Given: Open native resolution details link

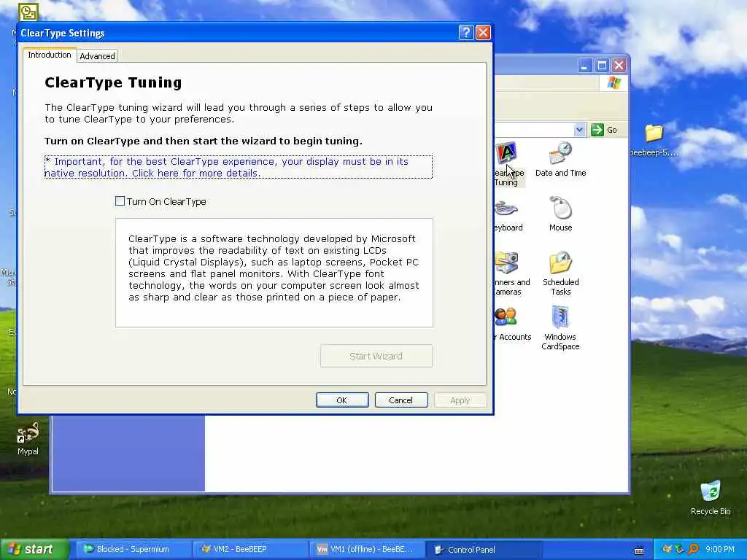Looking at the screenshot, I should click(239, 167).
